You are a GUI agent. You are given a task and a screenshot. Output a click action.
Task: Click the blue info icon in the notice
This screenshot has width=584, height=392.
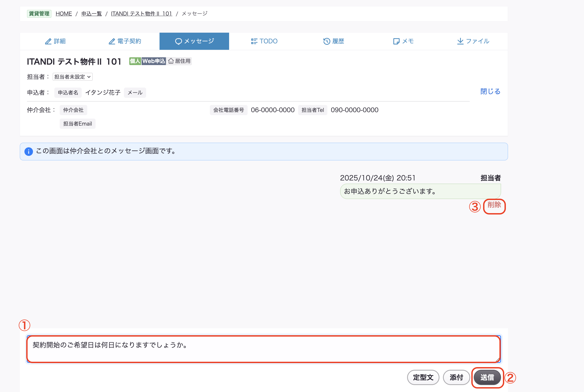(x=29, y=152)
